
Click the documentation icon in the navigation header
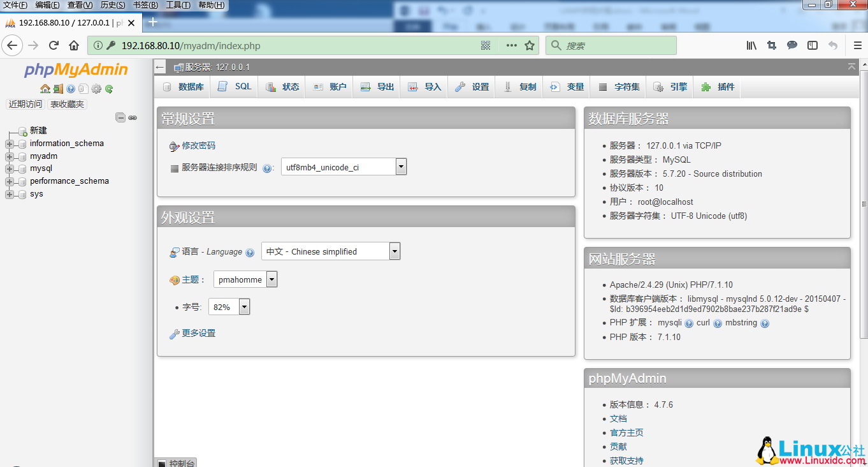click(70, 89)
